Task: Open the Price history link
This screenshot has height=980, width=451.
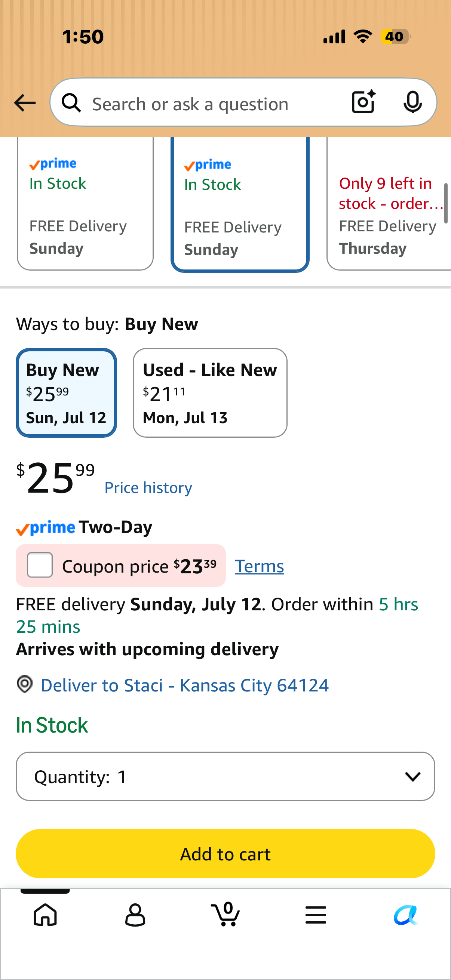Action: coord(148,488)
